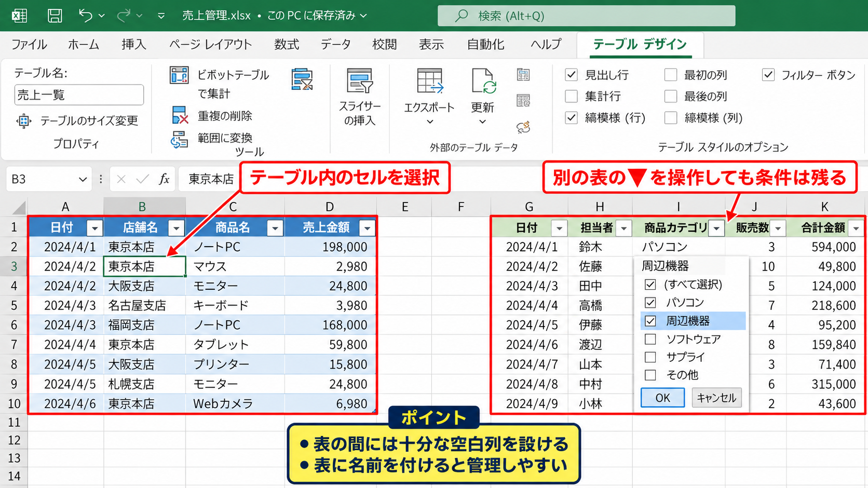Image resolution: width=868 pixels, height=488 pixels.
Task: Check その他 in filter list
Action: (x=650, y=375)
